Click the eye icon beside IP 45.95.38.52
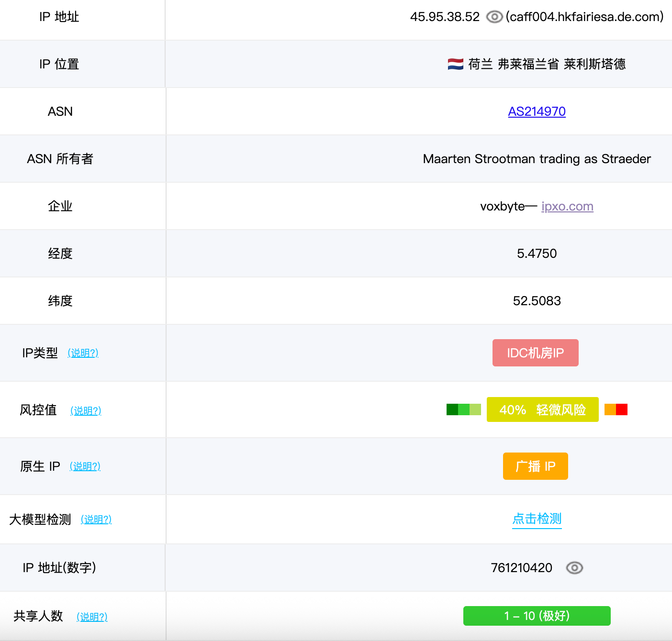The width and height of the screenshot is (672, 641). (x=494, y=17)
